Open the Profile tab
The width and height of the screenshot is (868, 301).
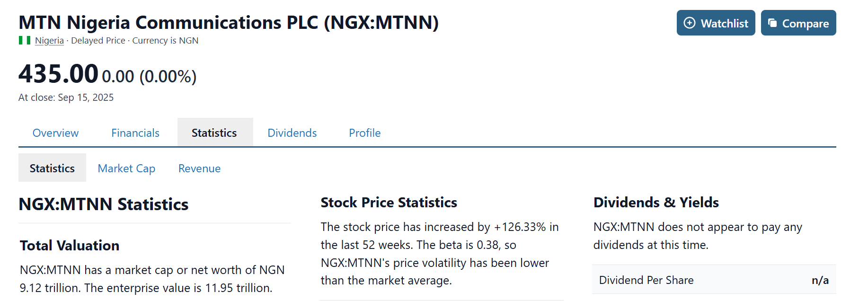364,133
